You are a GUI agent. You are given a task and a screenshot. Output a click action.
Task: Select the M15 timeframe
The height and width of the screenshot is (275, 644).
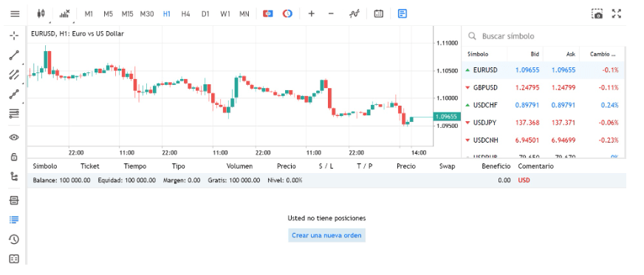point(127,14)
